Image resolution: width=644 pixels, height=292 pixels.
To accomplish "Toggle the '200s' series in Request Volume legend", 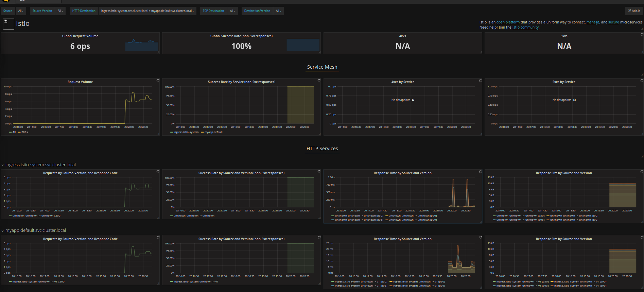I will point(24,132).
